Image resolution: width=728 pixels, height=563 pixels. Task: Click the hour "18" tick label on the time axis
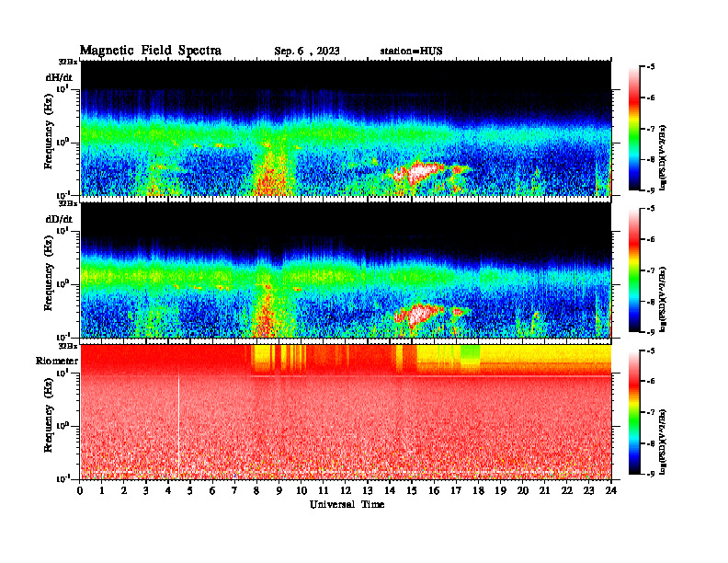[478, 491]
